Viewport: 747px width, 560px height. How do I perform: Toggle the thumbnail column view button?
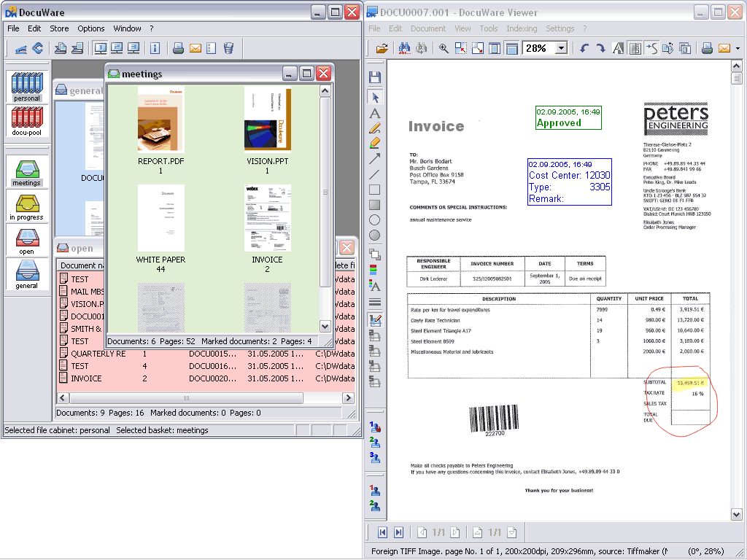click(635, 48)
